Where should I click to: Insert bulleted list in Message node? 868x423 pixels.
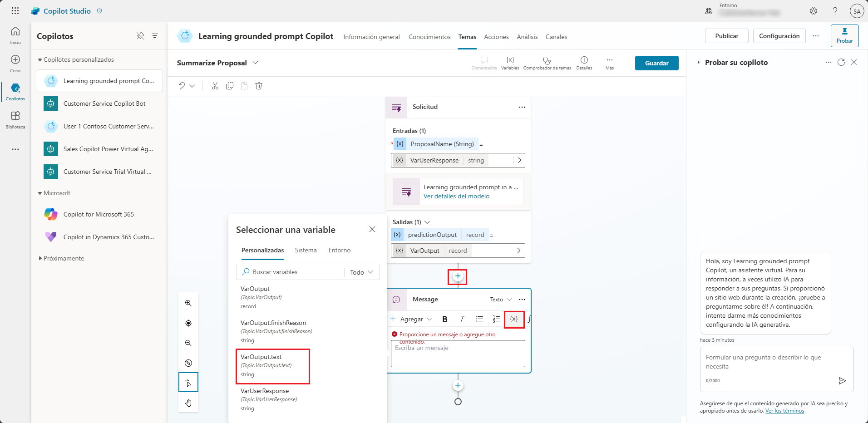tap(479, 319)
